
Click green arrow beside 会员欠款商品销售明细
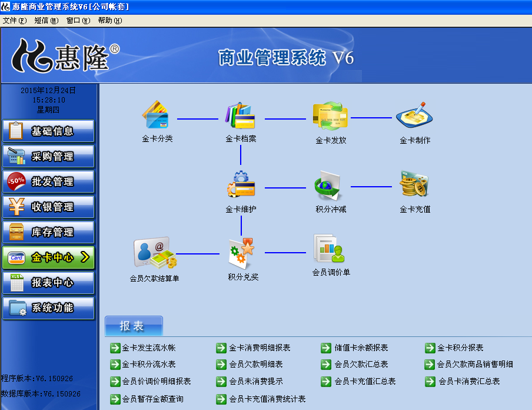(430, 365)
